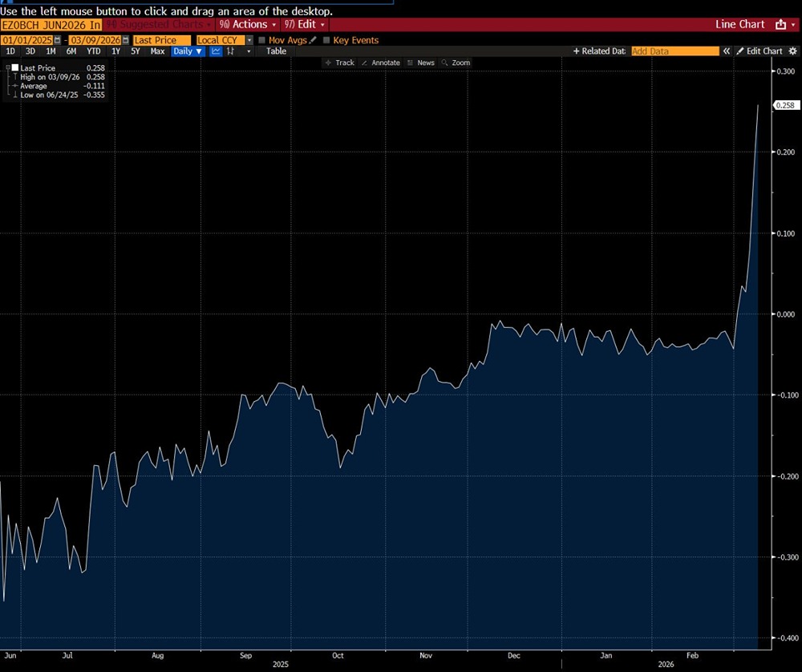Screen dimensions: 802x672
Task: Open the Edit menu
Action: (306, 25)
